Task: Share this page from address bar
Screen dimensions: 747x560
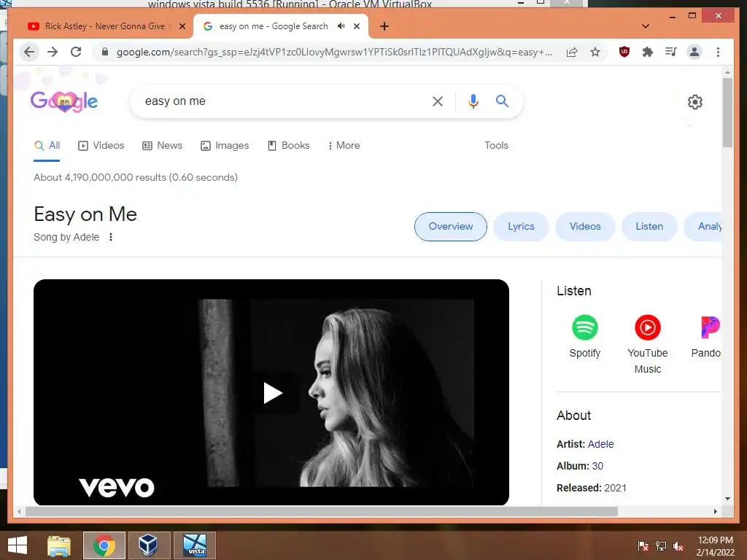Action: [572, 52]
